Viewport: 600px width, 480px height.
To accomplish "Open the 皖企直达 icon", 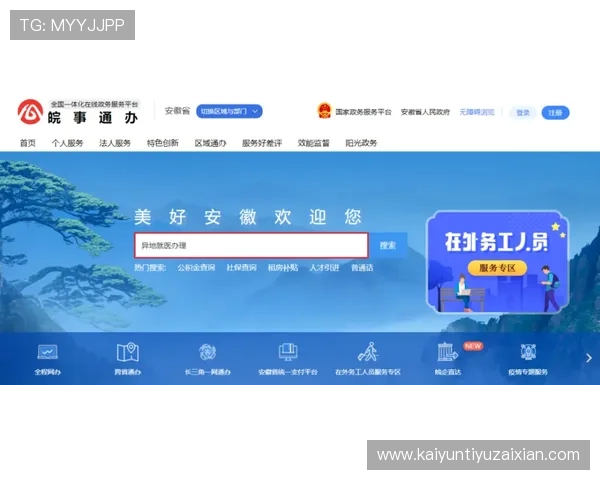I will coord(447,352).
